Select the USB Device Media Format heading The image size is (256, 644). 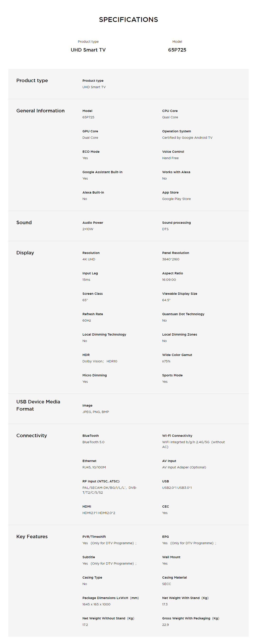pyautogui.click(x=38, y=405)
